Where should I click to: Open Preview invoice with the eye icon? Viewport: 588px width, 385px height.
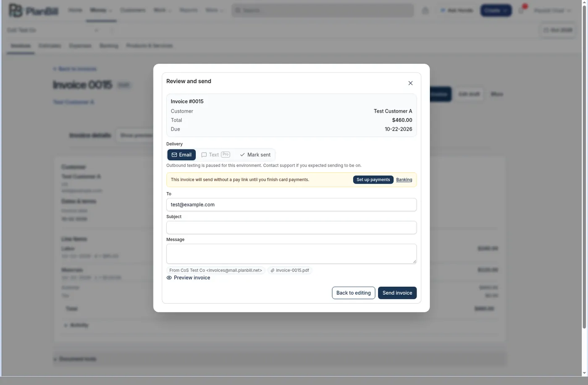click(x=188, y=278)
